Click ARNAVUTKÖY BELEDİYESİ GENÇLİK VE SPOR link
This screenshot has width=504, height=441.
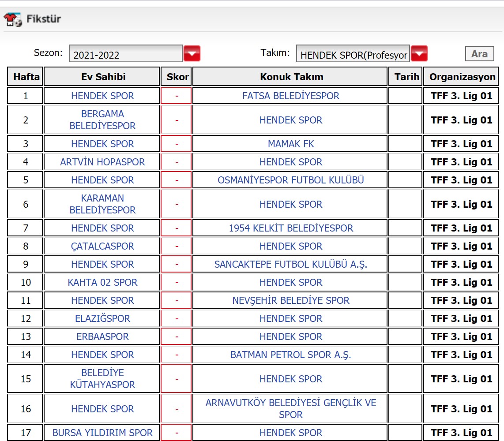point(290,409)
